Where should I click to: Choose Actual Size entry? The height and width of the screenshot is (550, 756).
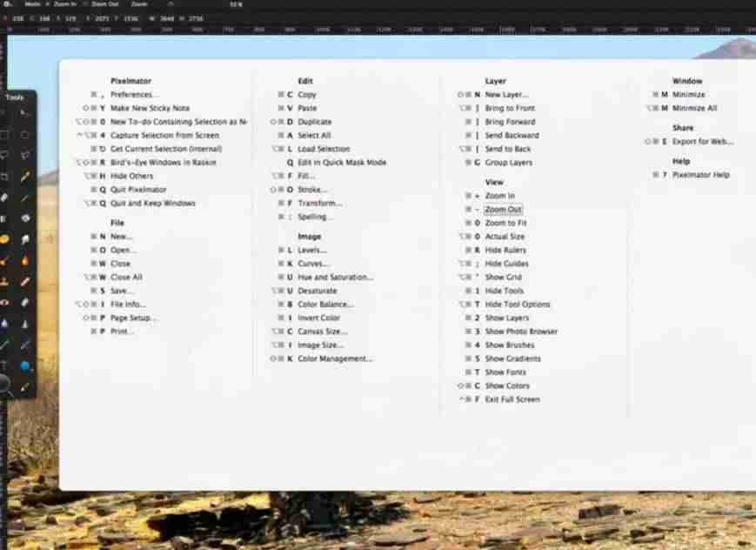tap(505, 237)
